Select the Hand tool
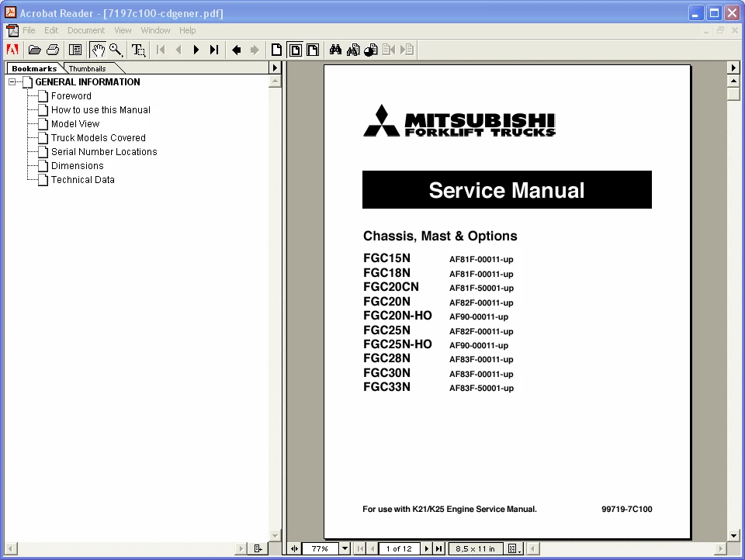Screen dimensions: 745x560 [x=98, y=50]
